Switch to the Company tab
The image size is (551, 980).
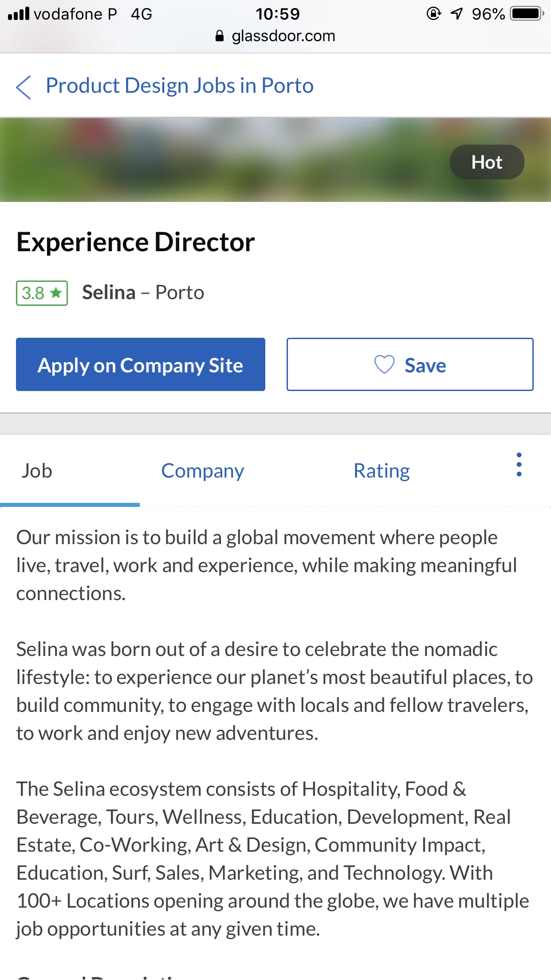point(202,471)
